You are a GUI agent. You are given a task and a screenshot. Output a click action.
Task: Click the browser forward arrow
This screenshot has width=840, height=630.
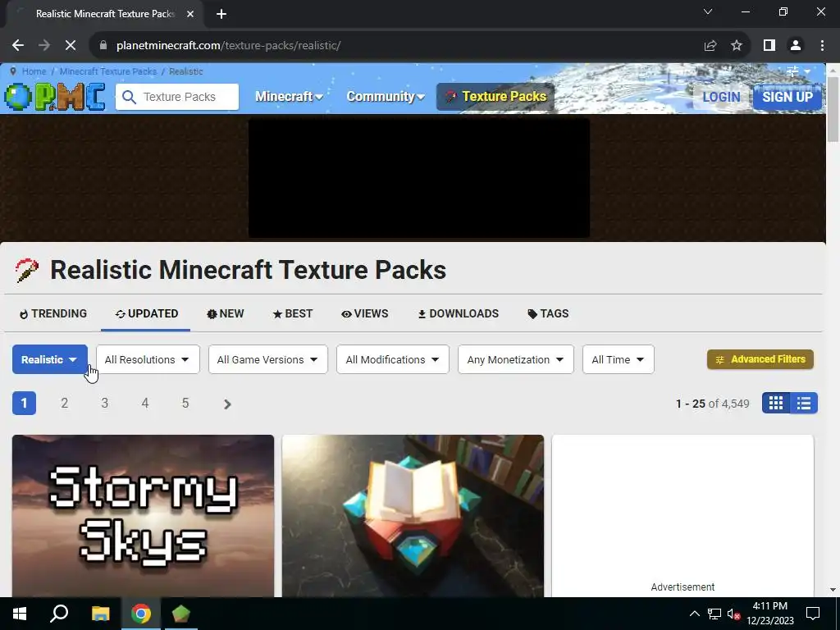tap(44, 46)
